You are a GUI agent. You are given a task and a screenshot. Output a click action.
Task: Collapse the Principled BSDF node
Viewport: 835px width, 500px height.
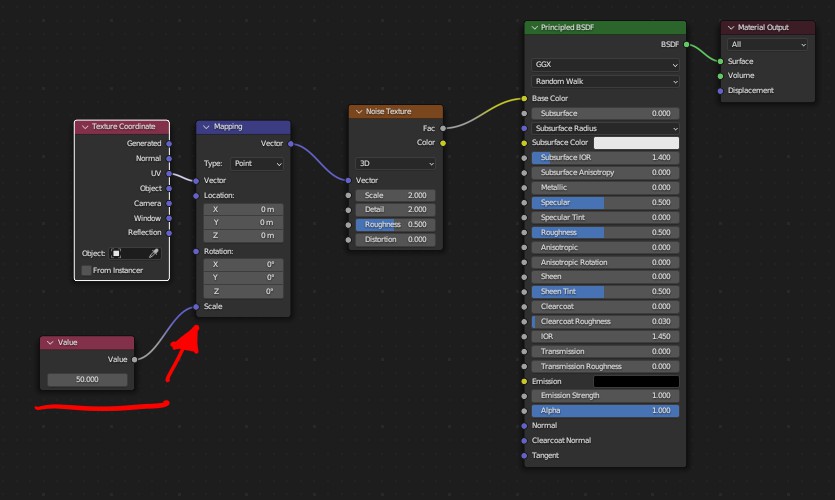(534, 28)
